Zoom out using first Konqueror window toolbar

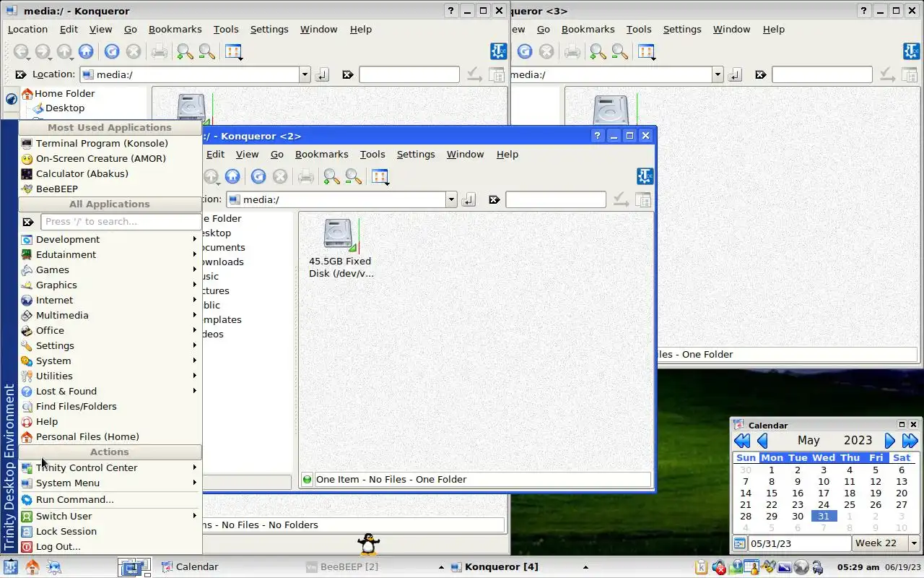click(207, 51)
